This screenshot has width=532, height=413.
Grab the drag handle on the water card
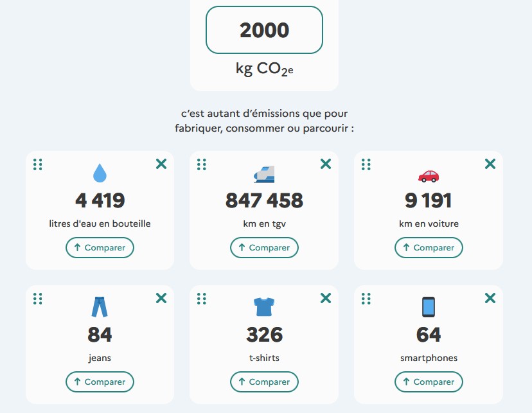tap(38, 164)
